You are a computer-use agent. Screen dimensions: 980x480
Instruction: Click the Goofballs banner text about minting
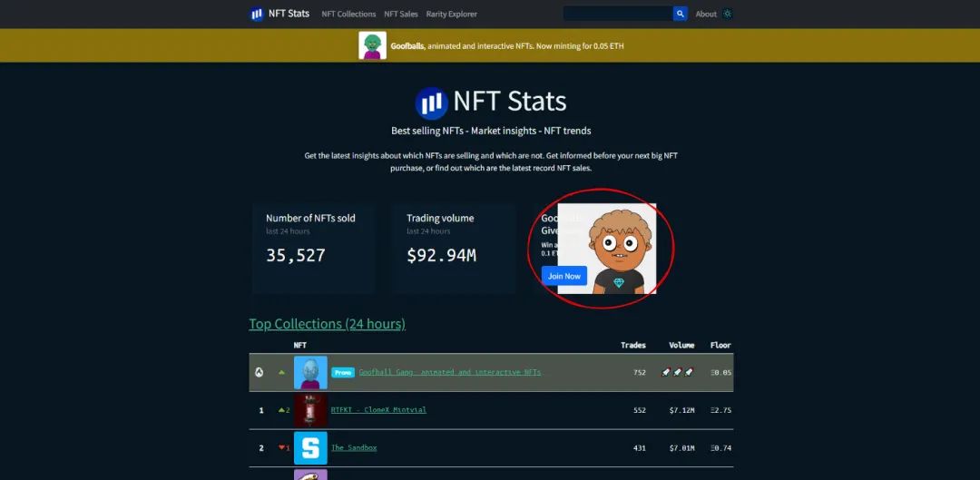[x=507, y=46]
